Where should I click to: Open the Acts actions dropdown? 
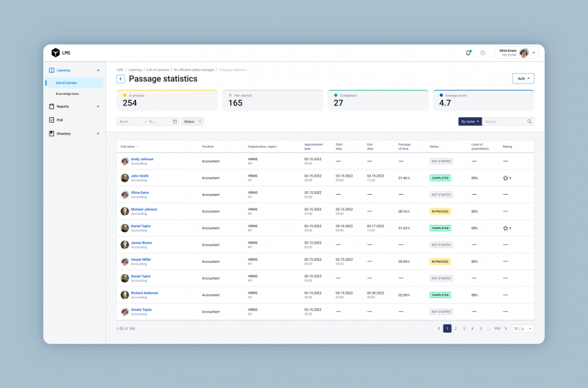(x=523, y=78)
